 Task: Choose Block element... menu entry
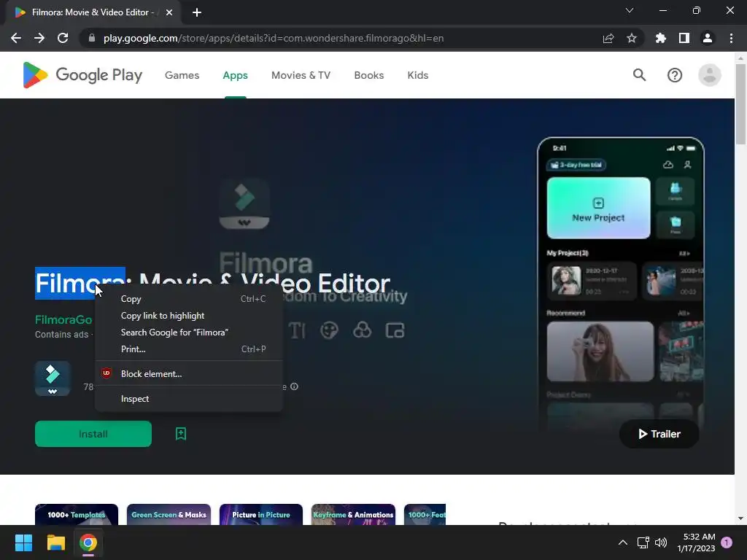pos(189,374)
